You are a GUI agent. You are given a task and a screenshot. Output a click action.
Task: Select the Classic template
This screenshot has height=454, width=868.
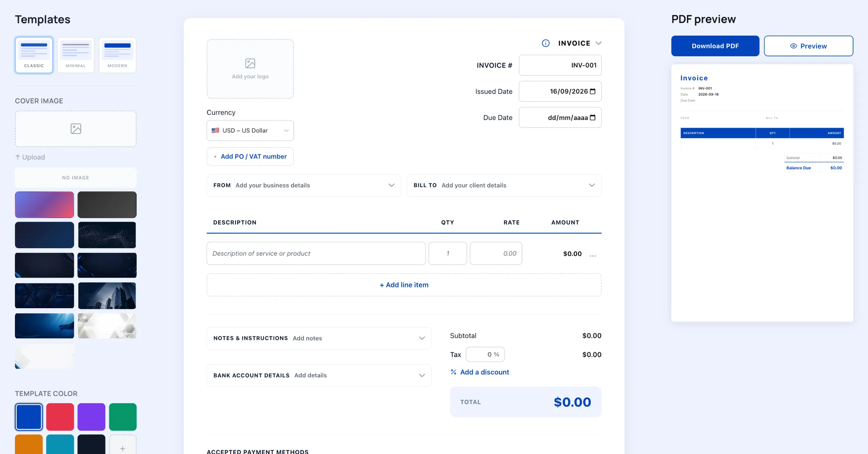34,55
